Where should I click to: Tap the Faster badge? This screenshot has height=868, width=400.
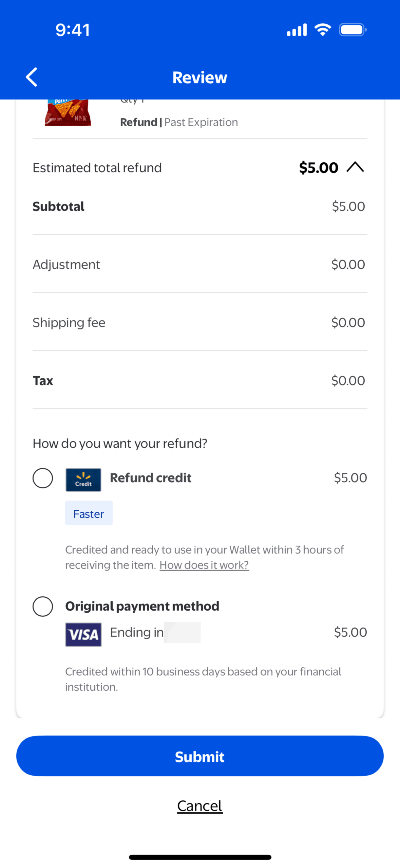tap(89, 513)
